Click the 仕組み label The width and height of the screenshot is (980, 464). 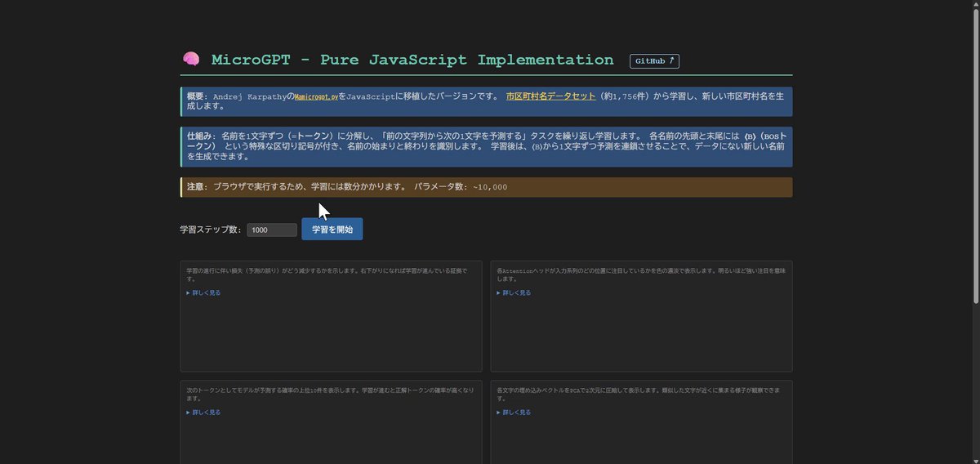[200, 136]
